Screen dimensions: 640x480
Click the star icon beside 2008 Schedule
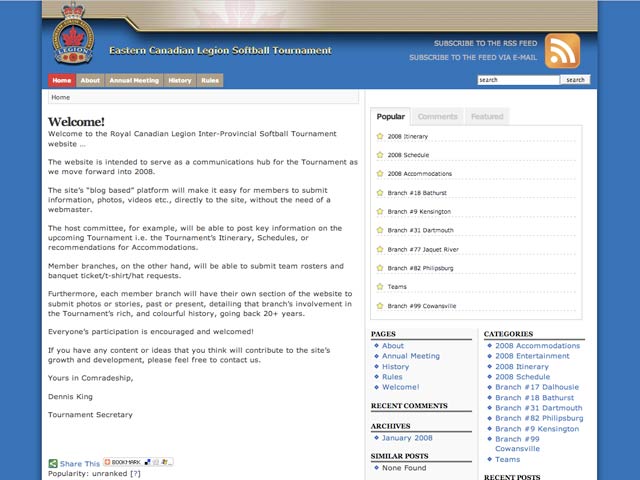(380, 155)
